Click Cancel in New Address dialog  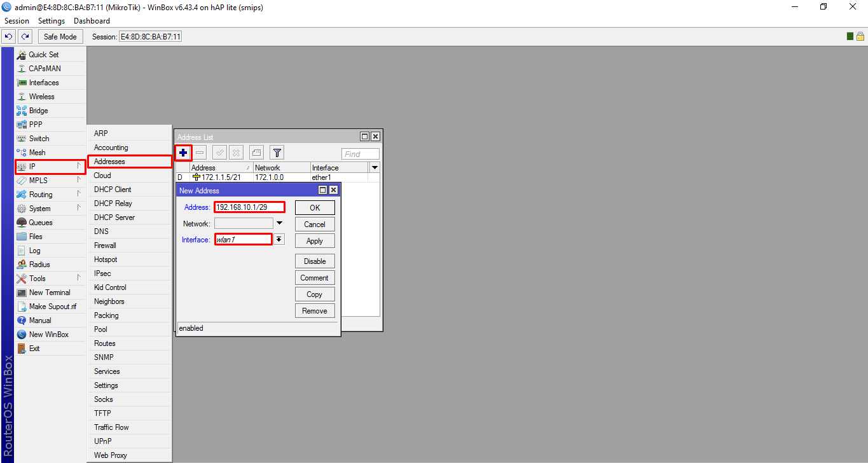coord(315,225)
